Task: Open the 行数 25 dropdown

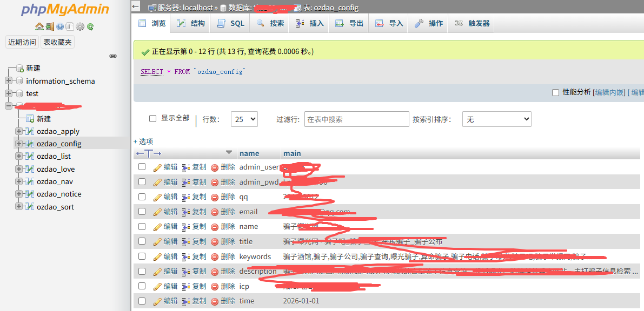Action: (244, 119)
